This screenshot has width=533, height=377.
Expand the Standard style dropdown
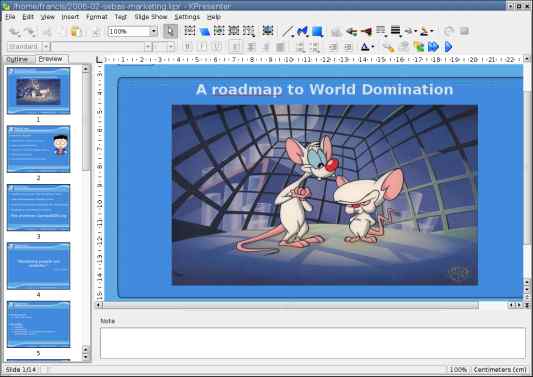pyautogui.click(x=46, y=47)
